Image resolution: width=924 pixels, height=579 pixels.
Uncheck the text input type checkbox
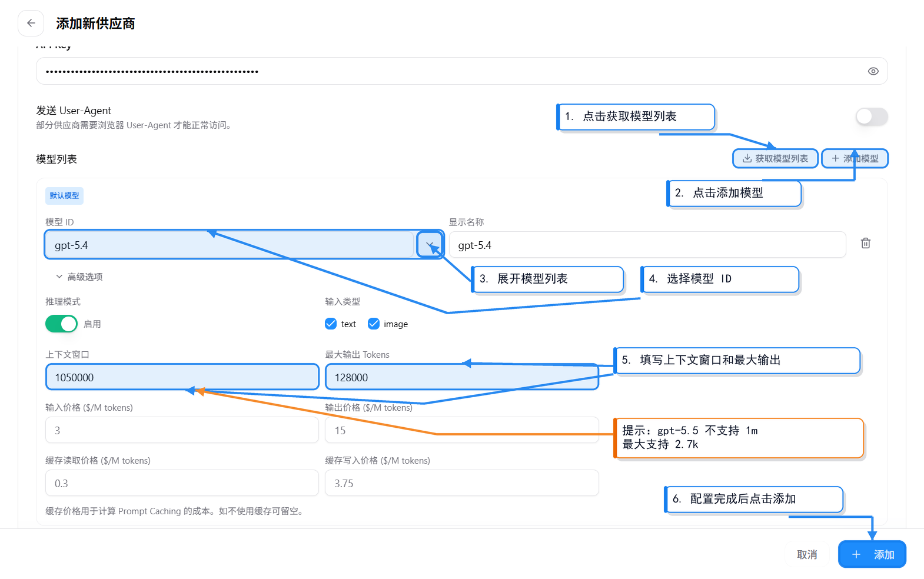click(331, 324)
